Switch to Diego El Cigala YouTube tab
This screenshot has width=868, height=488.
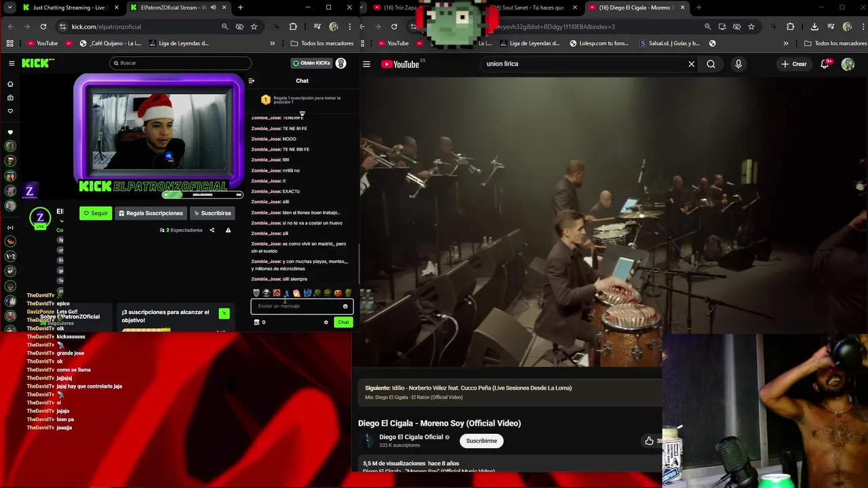pyautogui.click(x=636, y=7)
